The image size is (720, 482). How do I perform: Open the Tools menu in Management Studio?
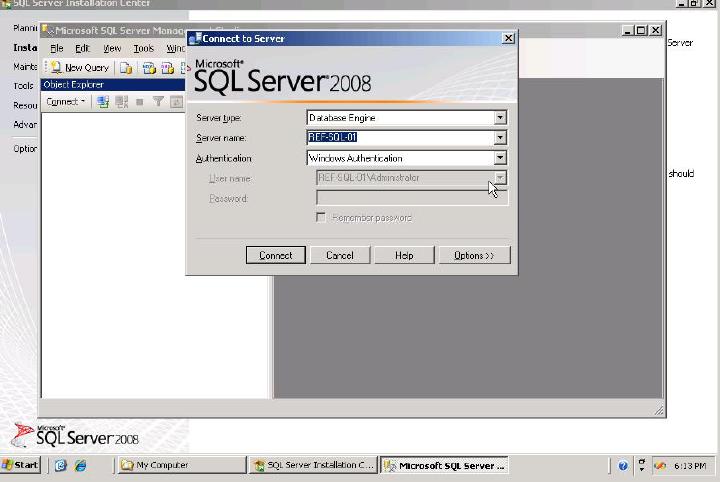(x=143, y=48)
